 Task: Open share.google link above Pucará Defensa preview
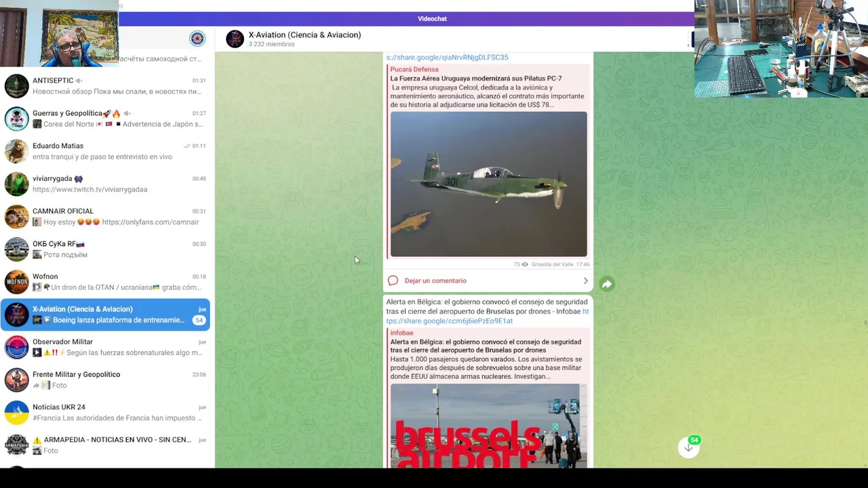tap(447, 58)
